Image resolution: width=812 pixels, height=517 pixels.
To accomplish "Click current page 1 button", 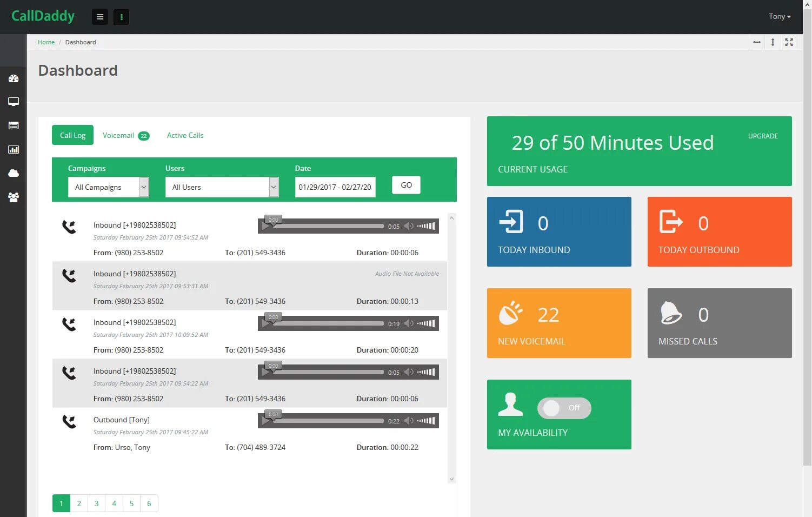I will tap(61, 503).
